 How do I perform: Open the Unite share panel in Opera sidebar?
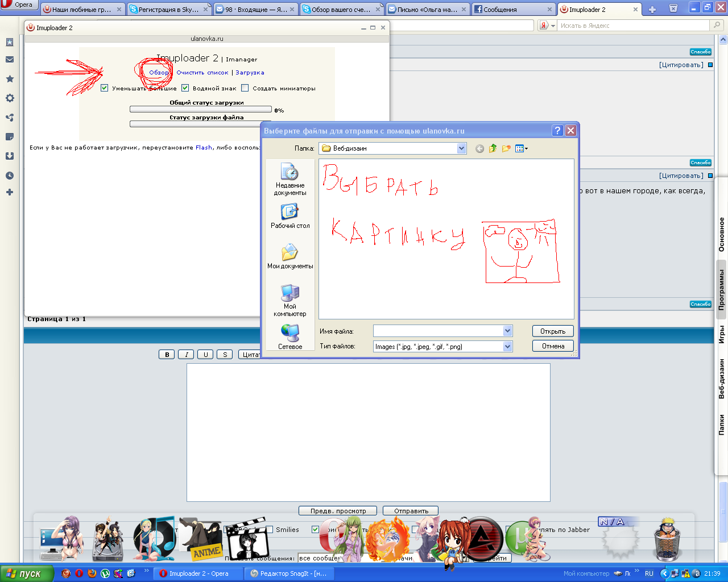pyautogui.click(x=10, y=118)
